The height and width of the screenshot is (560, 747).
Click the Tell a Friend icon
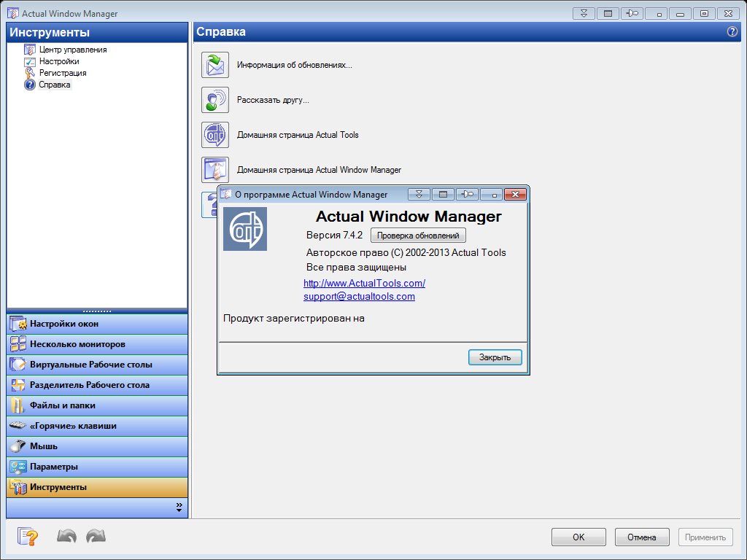(x=215, y=100)
